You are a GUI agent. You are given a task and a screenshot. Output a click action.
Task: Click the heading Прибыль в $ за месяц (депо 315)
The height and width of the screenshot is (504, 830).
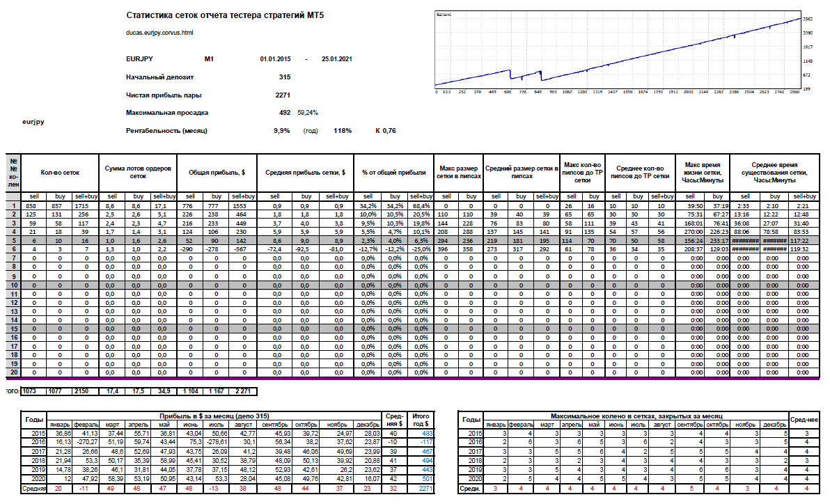coord(214,416)
